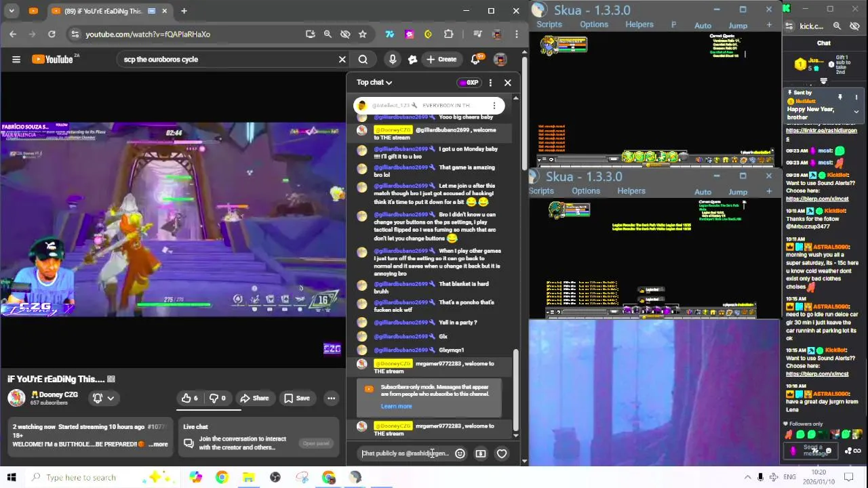Image resolution: width=868 pixels, height=488 pixels.
Task: Open Helpers menu in top Skua window
Action: coord(639,24)
